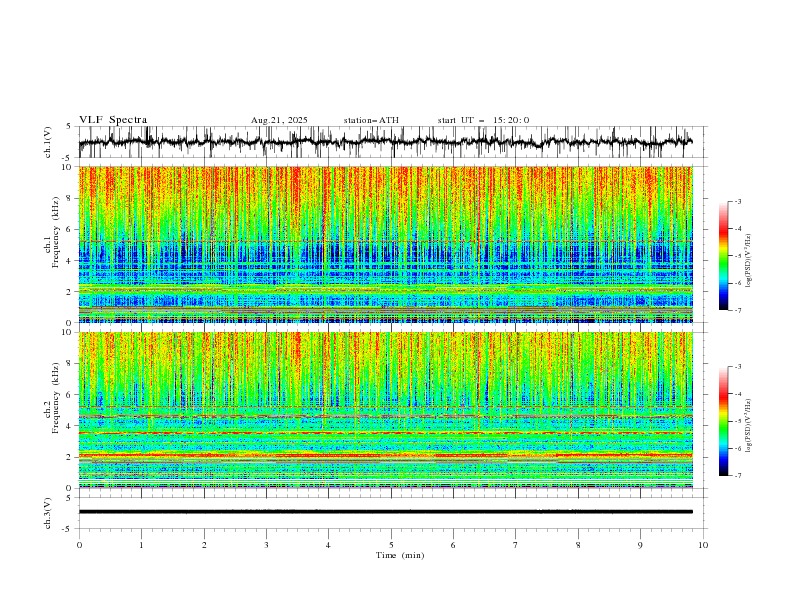Click the ch.2 spectrogram panel

point(385,410)
